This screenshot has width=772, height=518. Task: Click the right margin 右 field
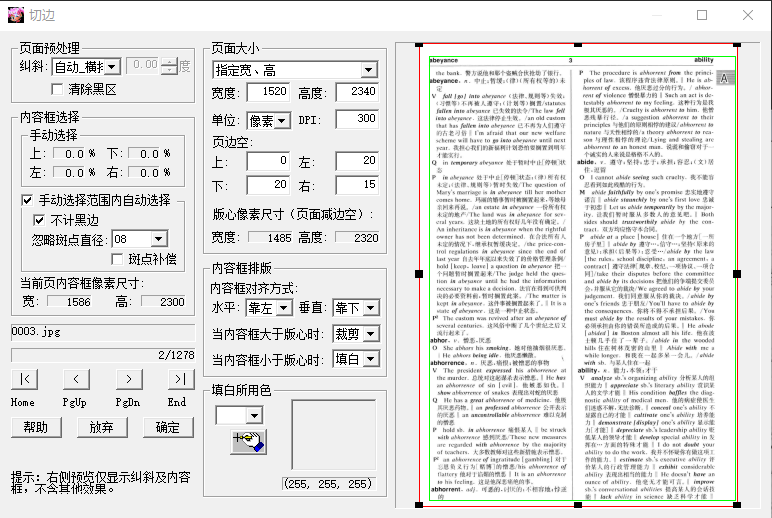[x=357, y=185]
